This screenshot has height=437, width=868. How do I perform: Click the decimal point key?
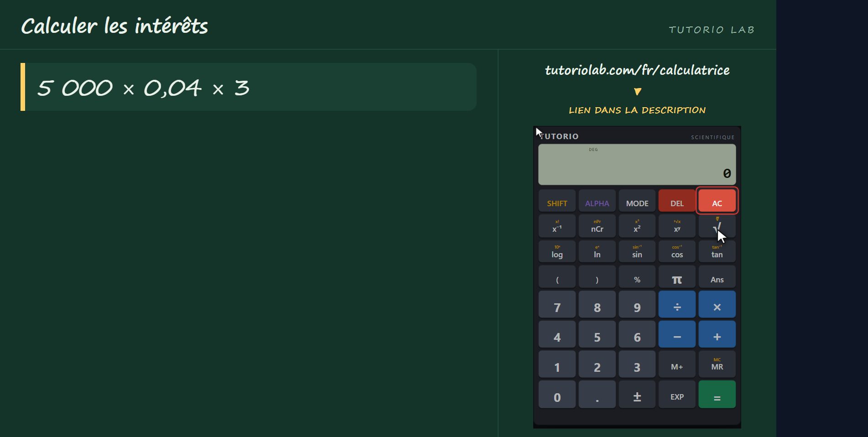pyautogui.click(x=597, y=394)
